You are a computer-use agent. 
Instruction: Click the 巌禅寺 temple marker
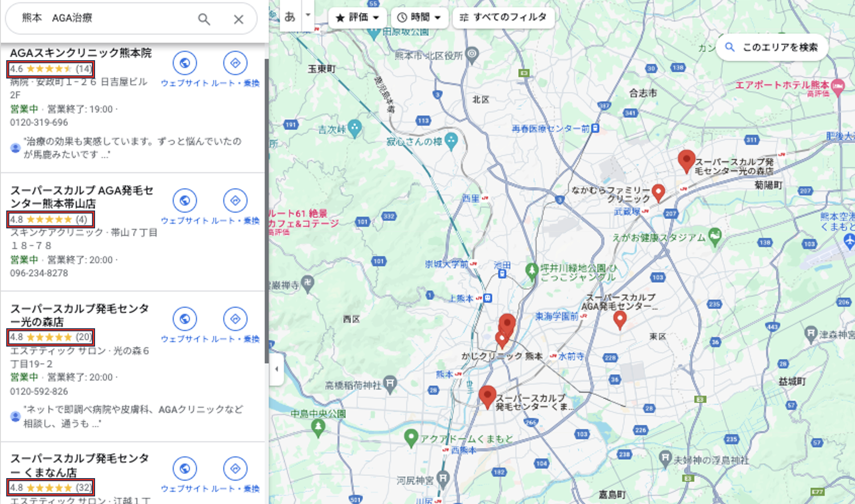coord(308,284)
